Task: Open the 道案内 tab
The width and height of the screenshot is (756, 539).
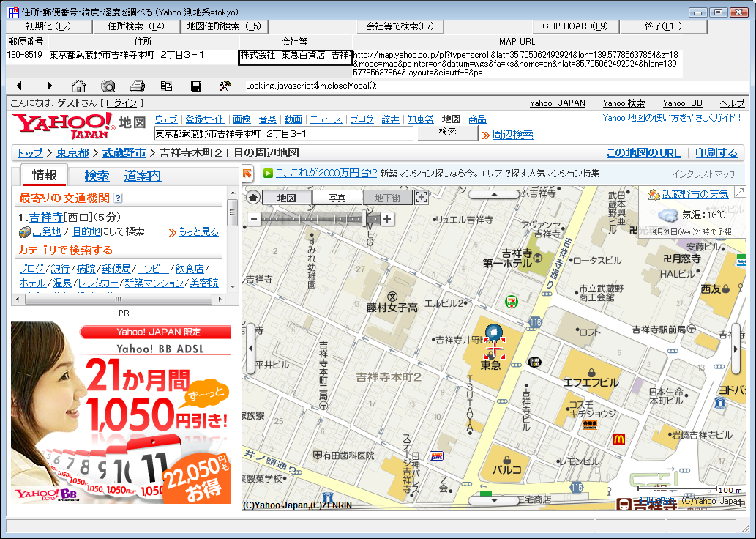Action: tap(143, 176)
